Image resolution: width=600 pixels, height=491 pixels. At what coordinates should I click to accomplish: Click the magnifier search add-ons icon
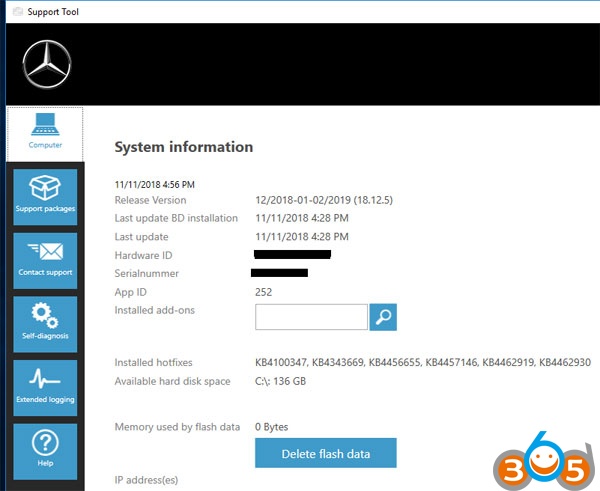[383, 317]
